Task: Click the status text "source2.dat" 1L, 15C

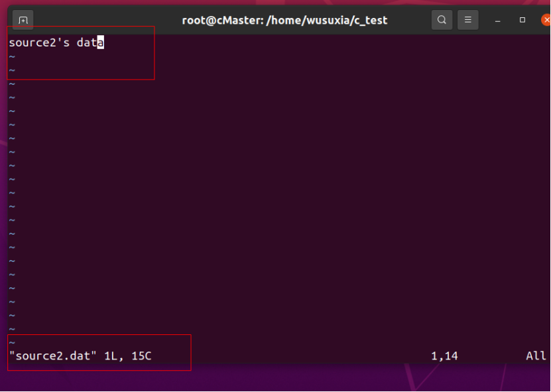Action: coord(80,356)
